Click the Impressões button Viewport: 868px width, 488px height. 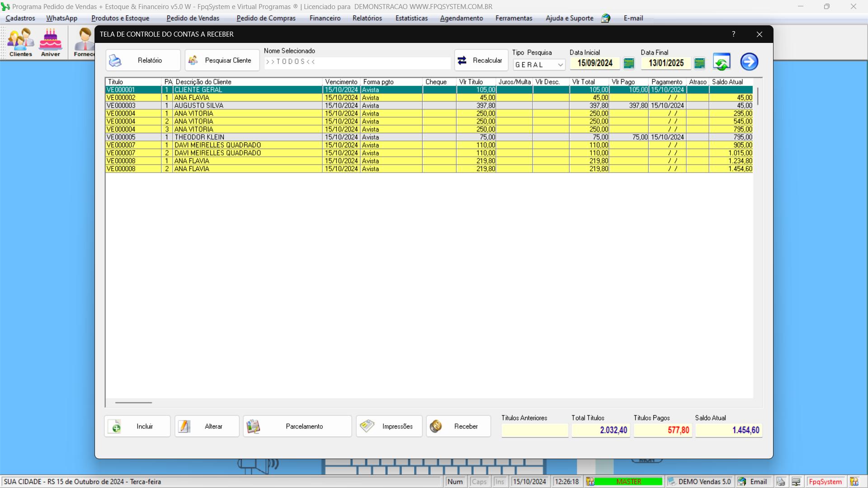coord(389,426)
